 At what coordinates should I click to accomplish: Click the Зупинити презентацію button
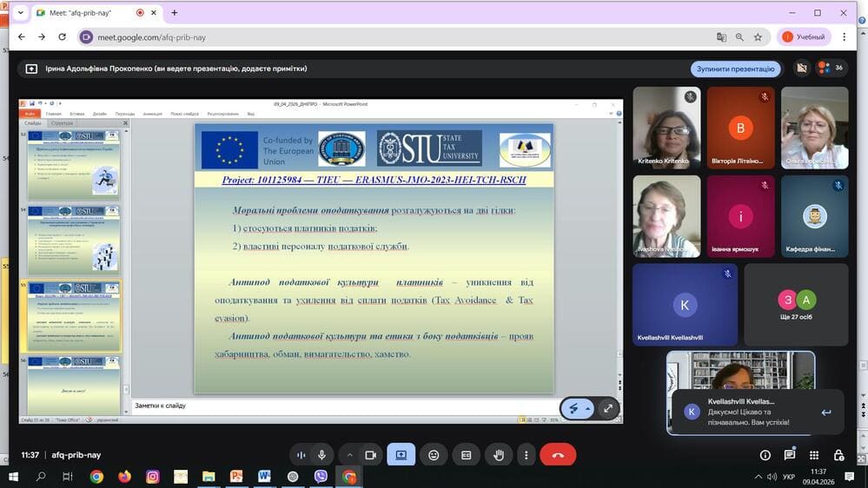pos(736,69)
